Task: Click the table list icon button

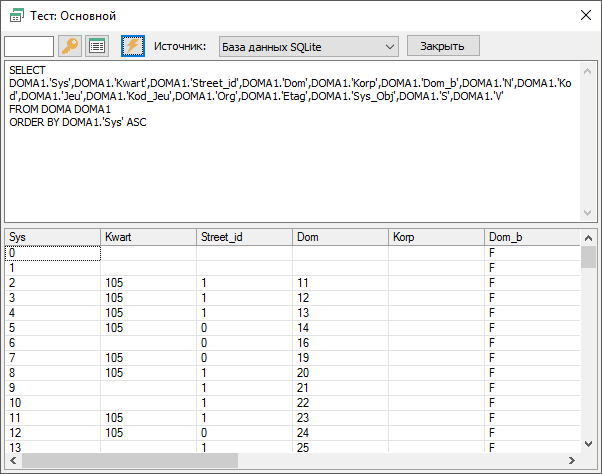Action: [97, 46]
